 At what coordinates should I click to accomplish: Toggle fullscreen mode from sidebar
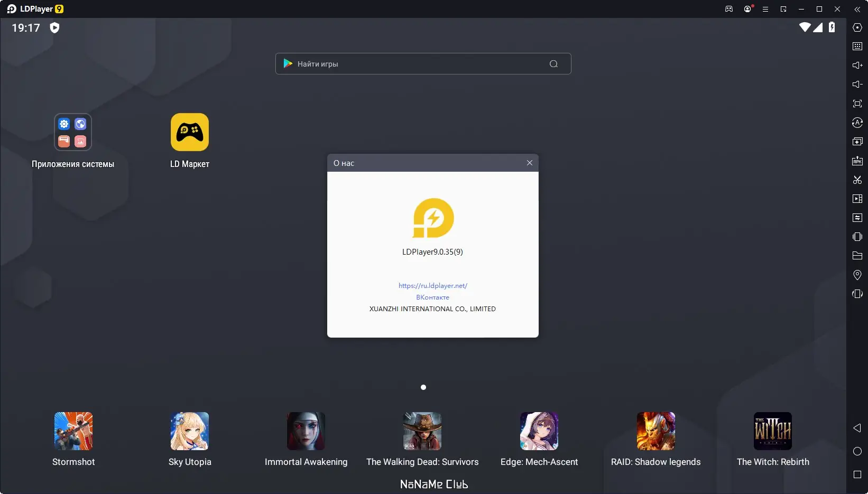(x=857, y=104)
